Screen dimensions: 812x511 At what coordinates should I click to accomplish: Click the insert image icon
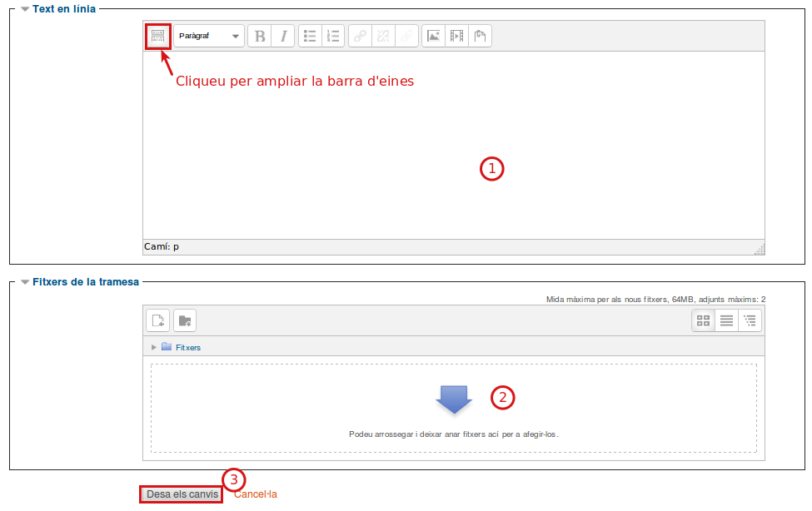point(433,36)
